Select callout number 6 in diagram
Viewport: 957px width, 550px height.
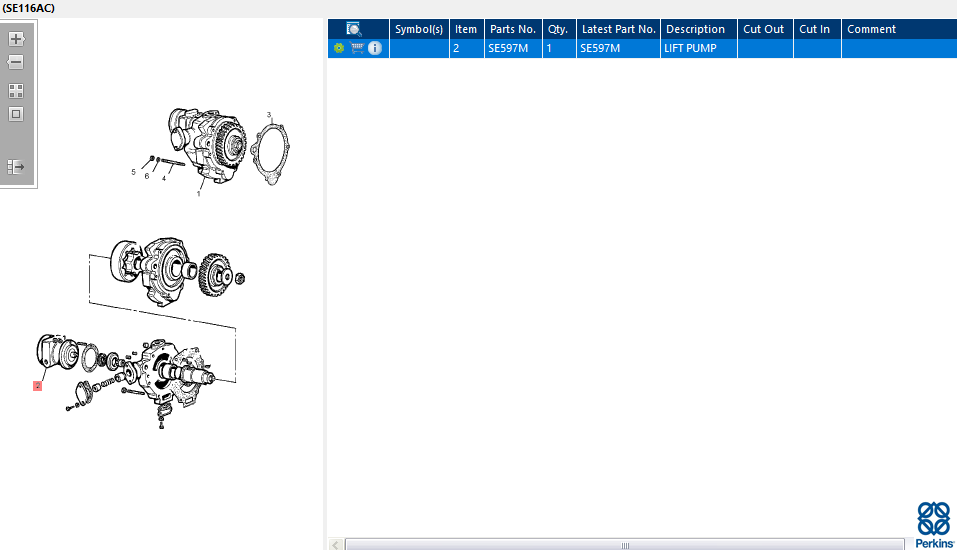pos(146,176)
